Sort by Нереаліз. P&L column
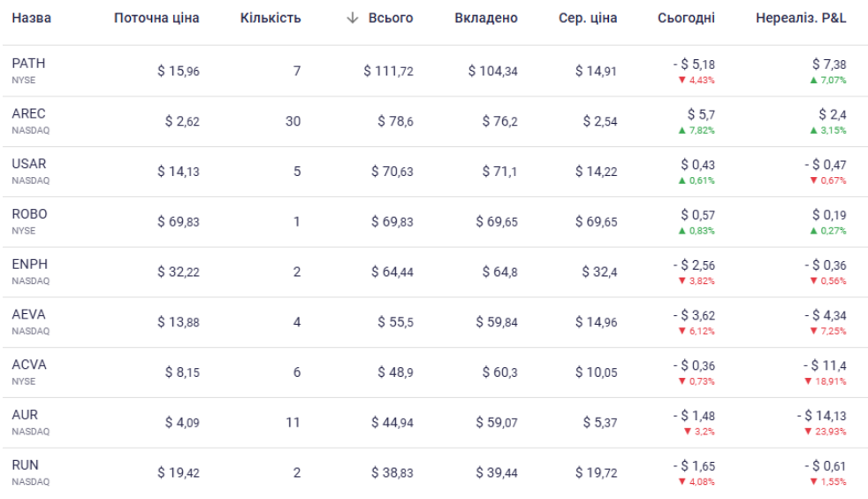 click(801, 19)
